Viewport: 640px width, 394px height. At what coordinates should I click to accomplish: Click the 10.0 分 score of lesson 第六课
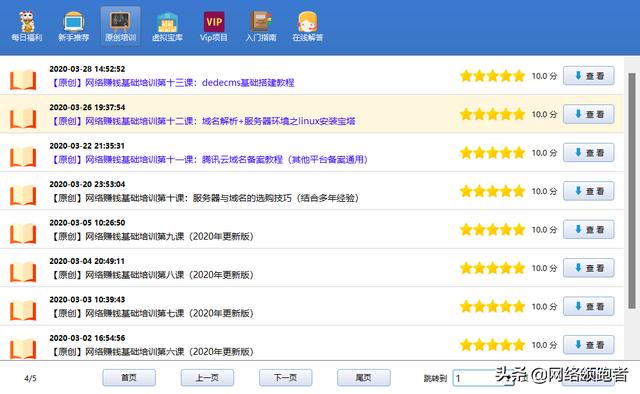(x=544, y=345)
